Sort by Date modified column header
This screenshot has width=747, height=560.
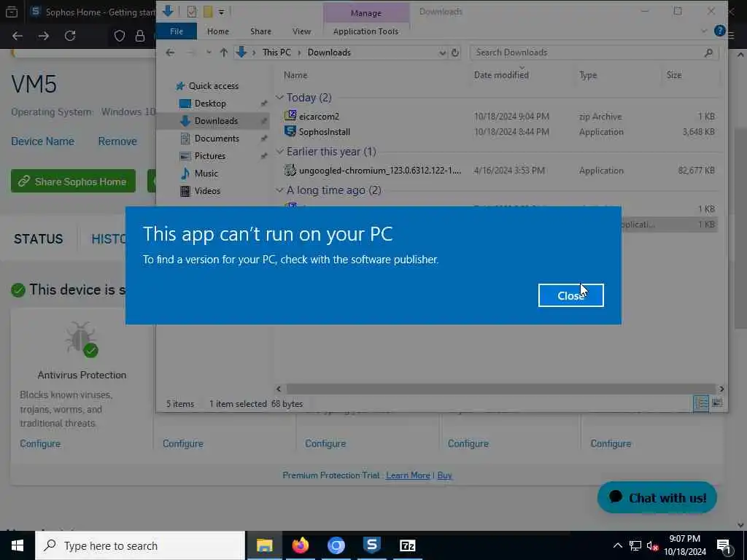501,75
